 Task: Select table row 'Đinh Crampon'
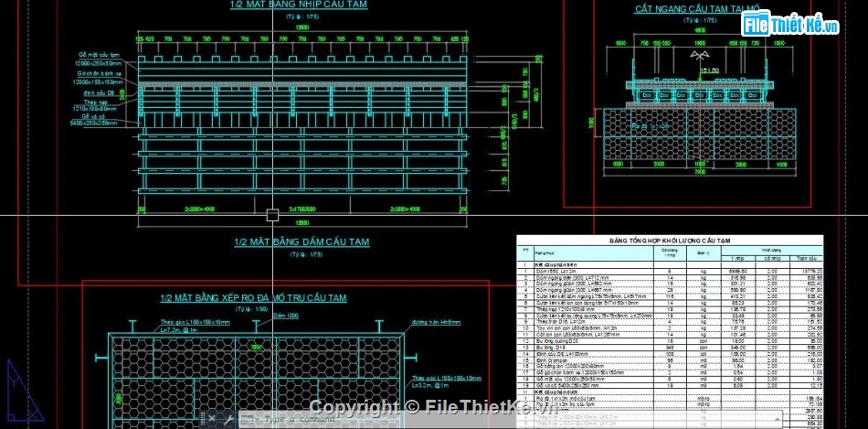[x=670, y=359]
